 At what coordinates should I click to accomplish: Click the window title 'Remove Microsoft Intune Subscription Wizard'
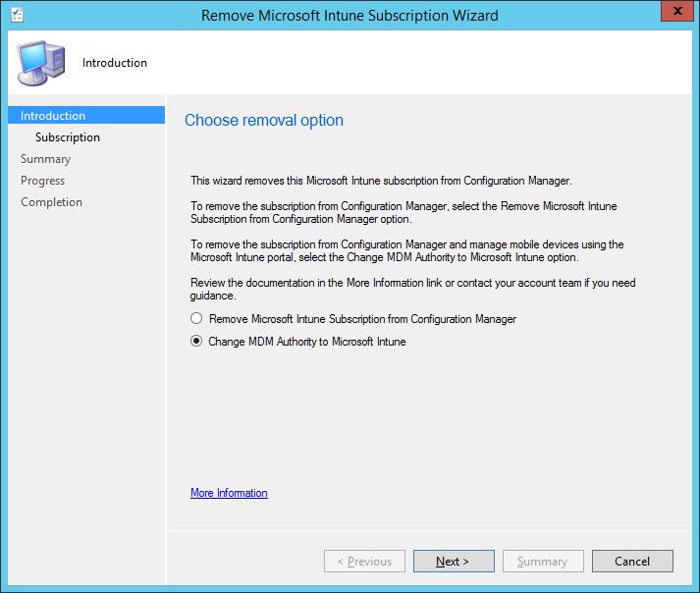coord(350,15)
